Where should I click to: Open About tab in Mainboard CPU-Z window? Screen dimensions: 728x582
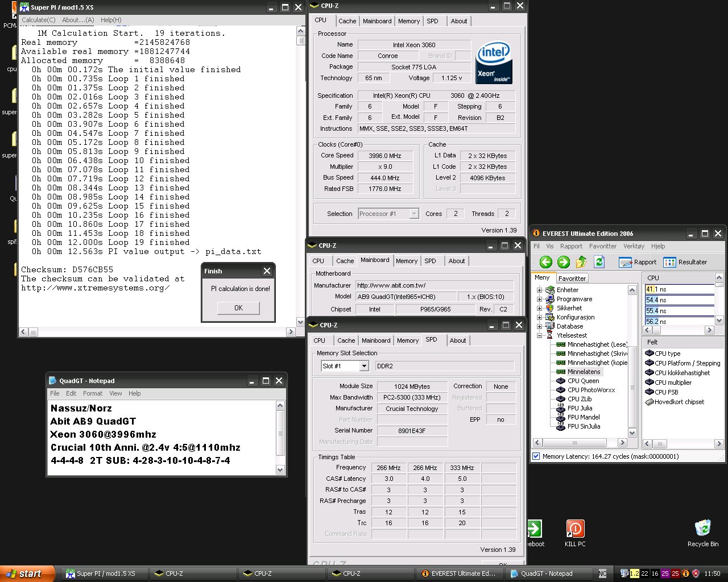tap(457, 261)
